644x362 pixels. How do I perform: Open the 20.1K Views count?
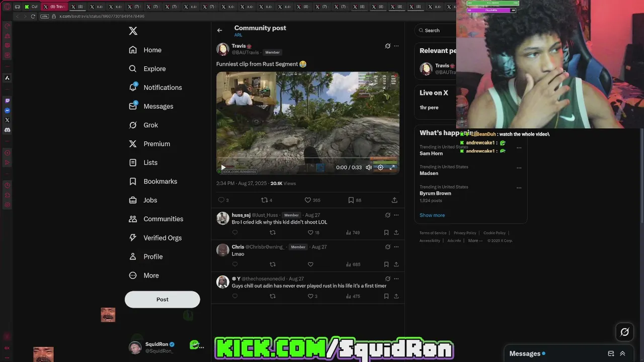(x=283, y=184)
